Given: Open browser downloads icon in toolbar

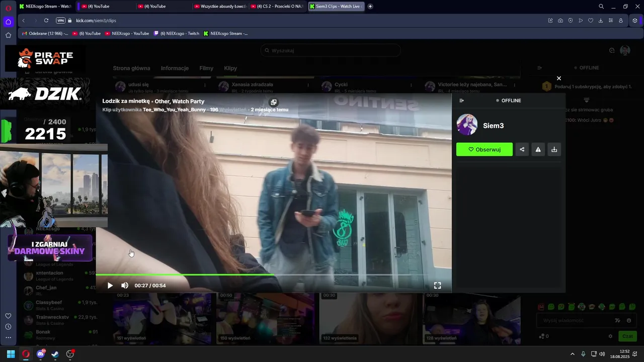Looking at the screenshot, I should [601, 21].
